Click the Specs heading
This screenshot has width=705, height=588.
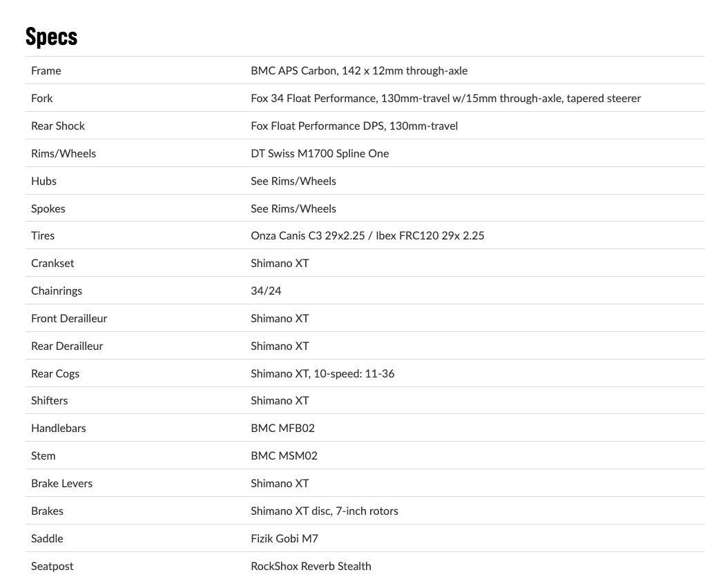[51, 36]
